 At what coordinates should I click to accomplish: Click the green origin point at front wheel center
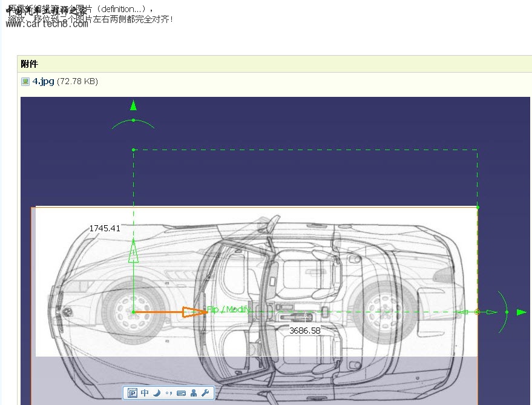133,312
